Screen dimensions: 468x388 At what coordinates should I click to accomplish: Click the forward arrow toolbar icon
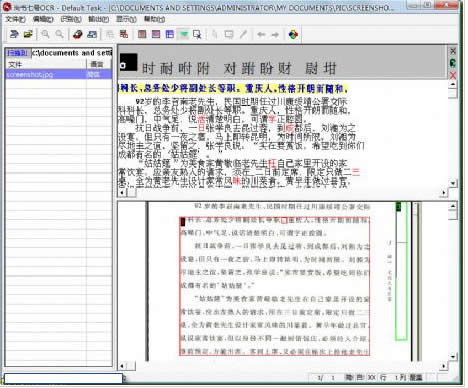(275, 34)
